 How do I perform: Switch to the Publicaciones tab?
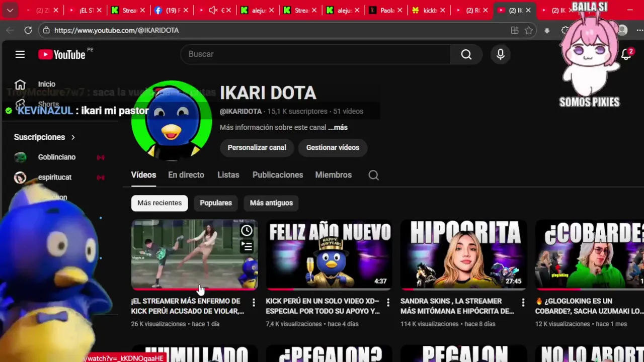pos(278,175)
